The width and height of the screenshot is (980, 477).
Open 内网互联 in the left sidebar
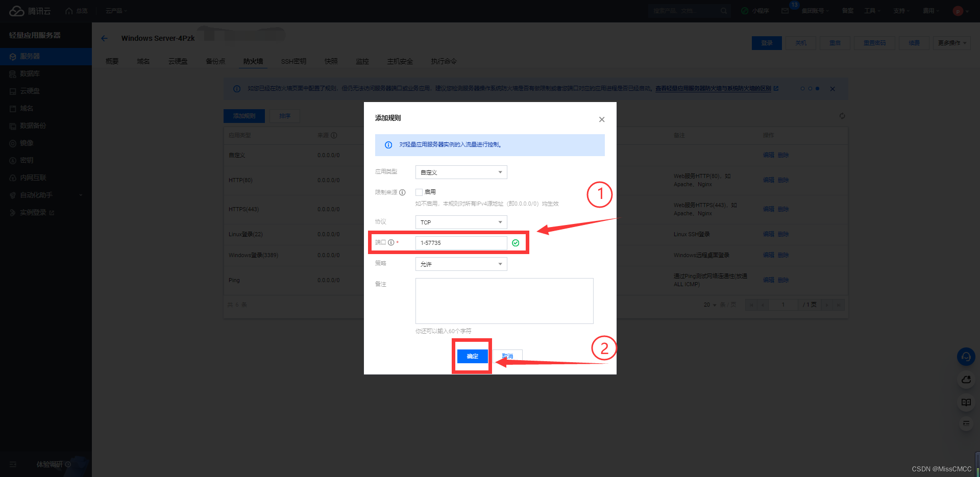(46, 178)
